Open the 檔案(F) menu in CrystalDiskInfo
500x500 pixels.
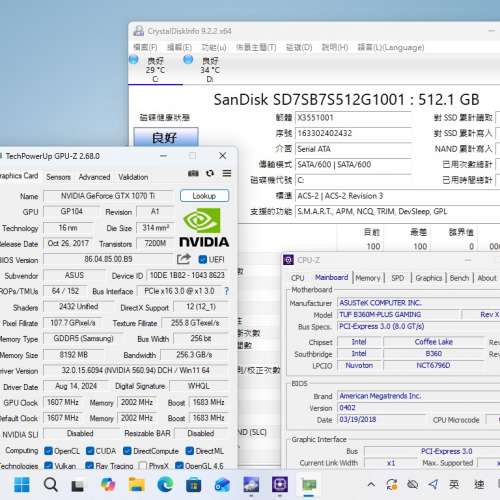coord(145,47)
